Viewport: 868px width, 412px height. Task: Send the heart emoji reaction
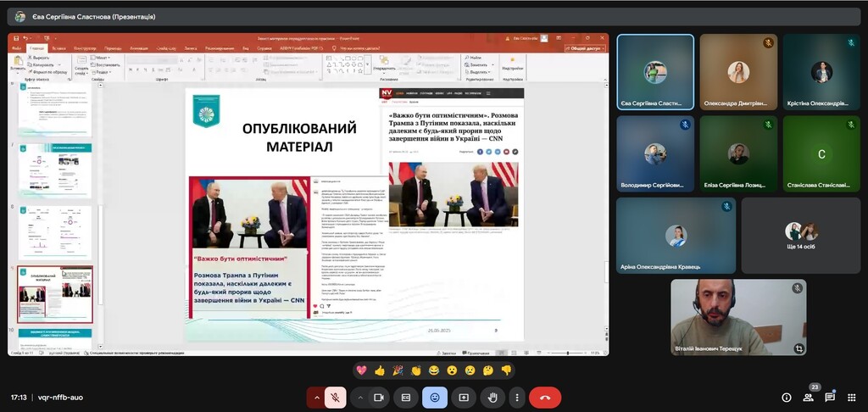click(x=361, y=370)
